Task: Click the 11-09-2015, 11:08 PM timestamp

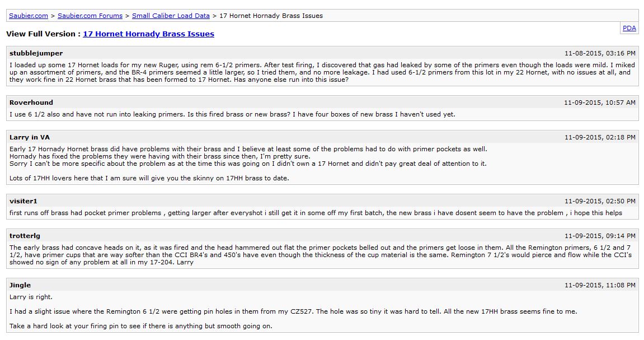Action: pyautogui.click(x=600, y=285)
